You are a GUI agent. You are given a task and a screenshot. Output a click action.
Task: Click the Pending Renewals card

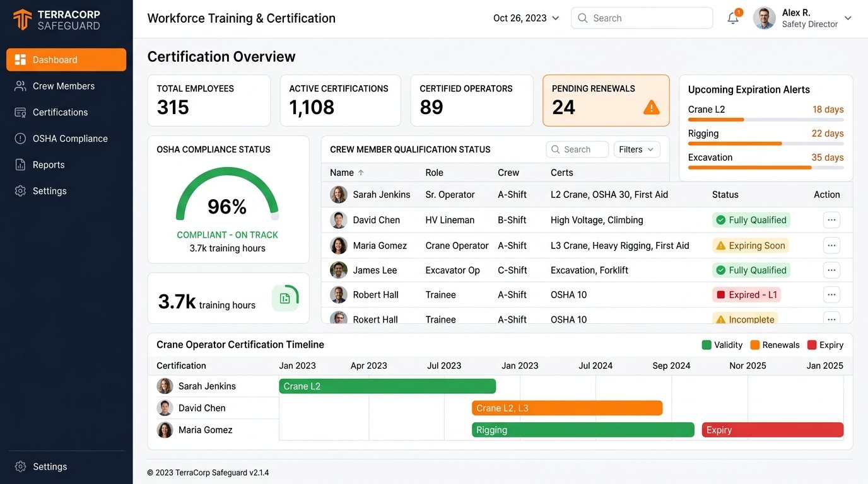(x=606, y=101)
